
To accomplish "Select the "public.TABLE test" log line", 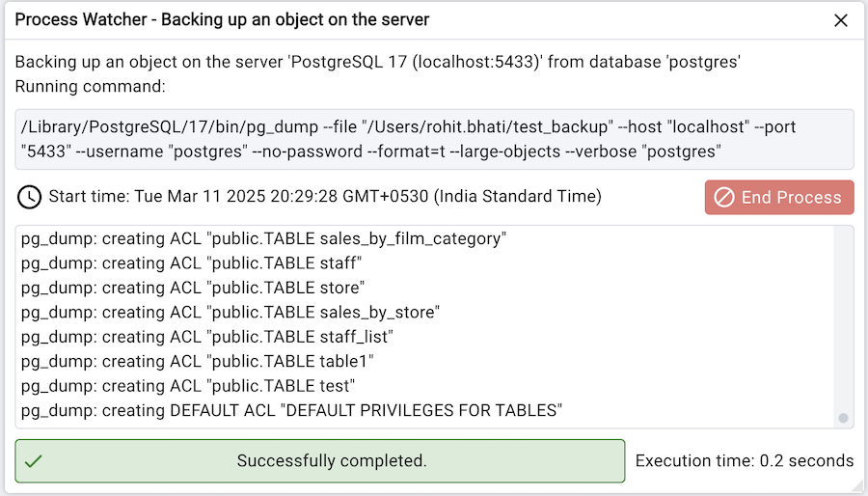I will tap(189, 386).
